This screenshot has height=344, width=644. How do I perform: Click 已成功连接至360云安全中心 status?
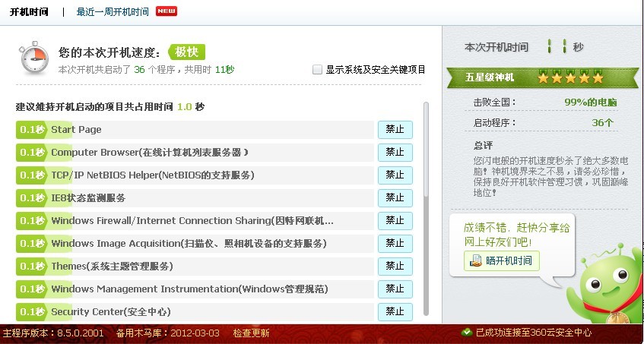point(534,333)
